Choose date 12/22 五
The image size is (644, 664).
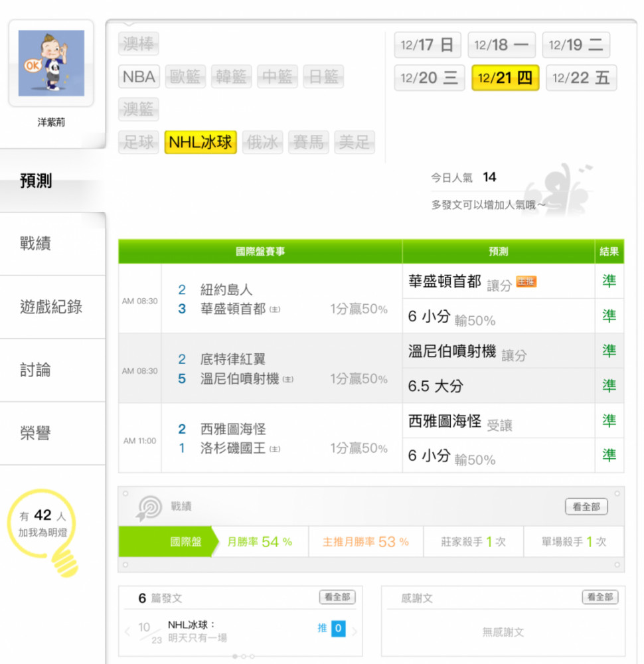coord(581,78)
